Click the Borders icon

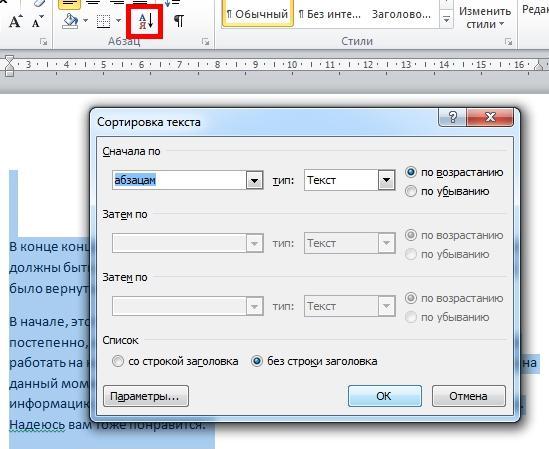[x=104, y=21]
